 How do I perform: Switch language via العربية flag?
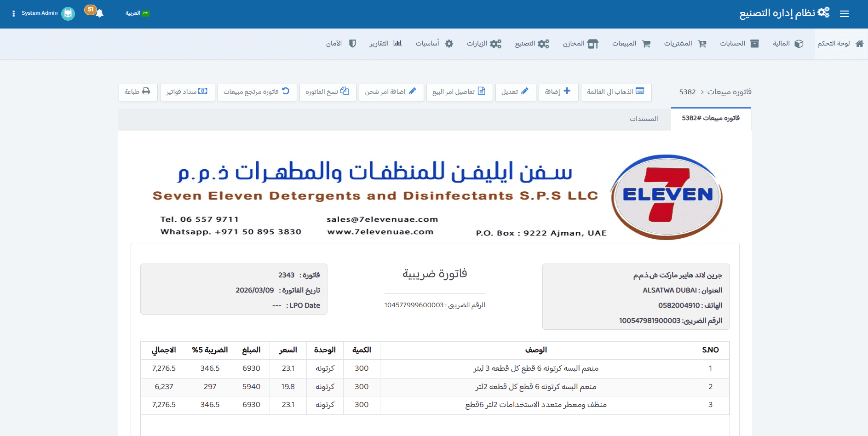(138, 13)
